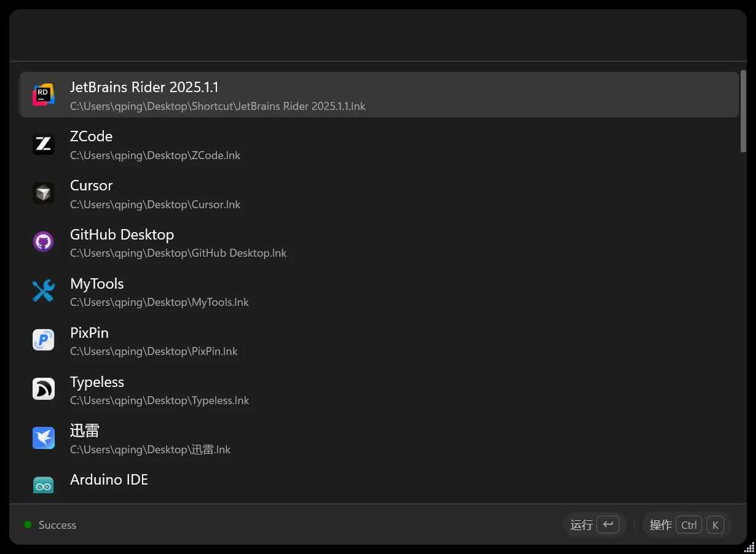
Task: Select the JetBrains Rider 2025.1.1 title
Action: point(144,87)
